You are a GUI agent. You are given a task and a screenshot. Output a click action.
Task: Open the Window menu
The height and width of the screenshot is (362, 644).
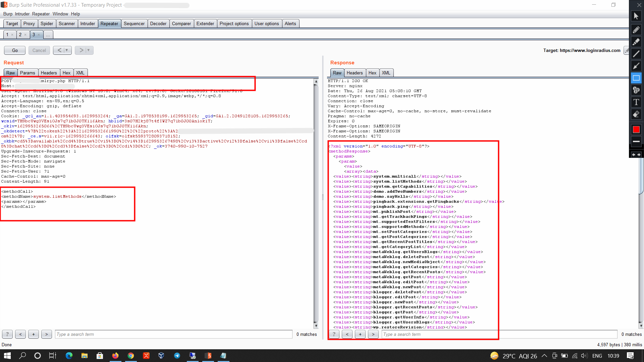pos(60,14)
